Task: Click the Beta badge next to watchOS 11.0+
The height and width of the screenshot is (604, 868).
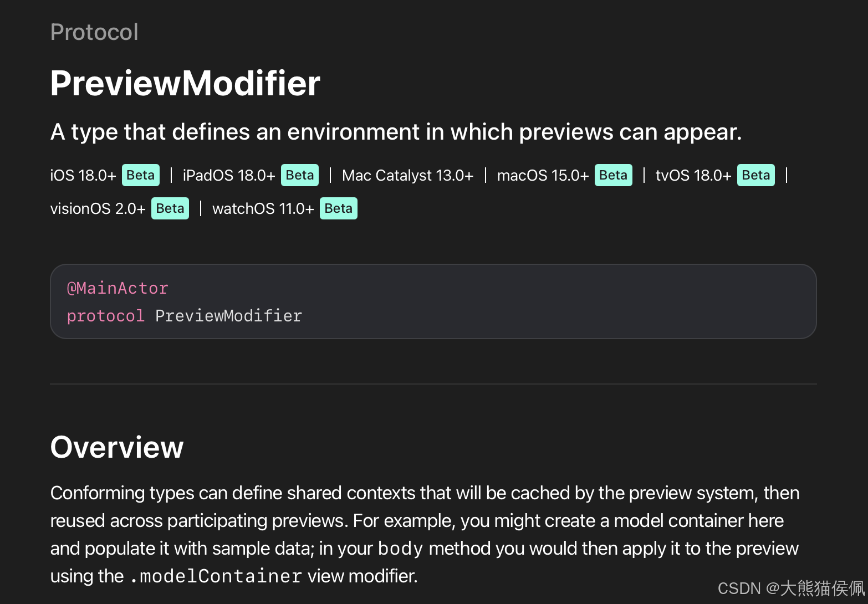Action: coord(339,208)
